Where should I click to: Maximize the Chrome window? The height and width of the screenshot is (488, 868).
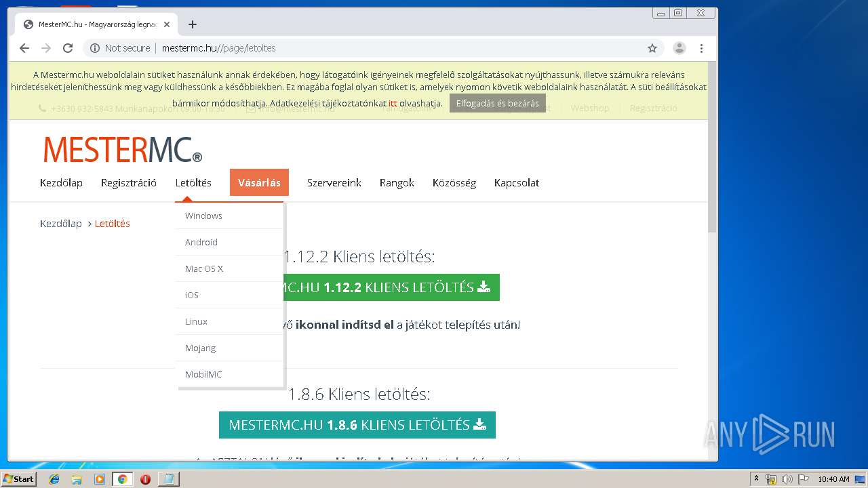point(678,13)
